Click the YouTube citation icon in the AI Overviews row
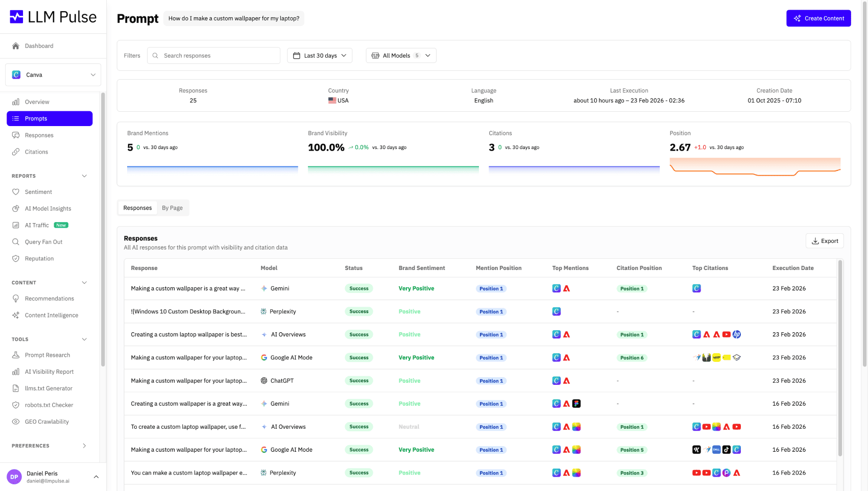The height and width of the screenshot is (491, 868). pyautogui.click(x=726, y=335)
